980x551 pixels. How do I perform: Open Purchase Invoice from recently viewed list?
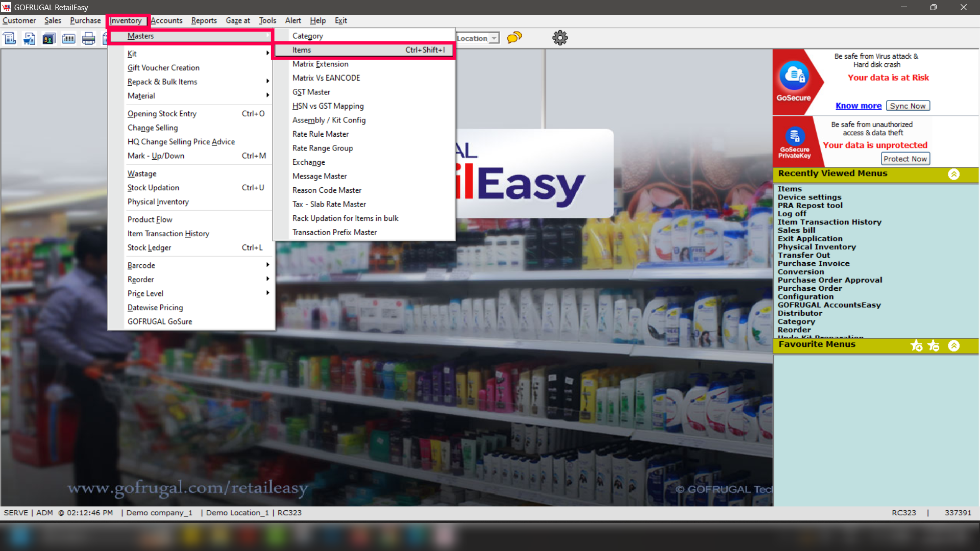[813, 264]
